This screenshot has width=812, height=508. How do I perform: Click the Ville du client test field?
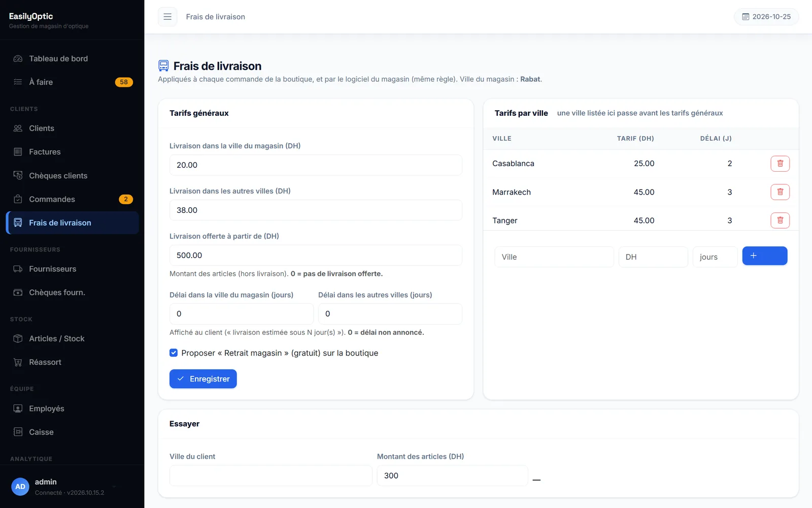tap(271, 475)
